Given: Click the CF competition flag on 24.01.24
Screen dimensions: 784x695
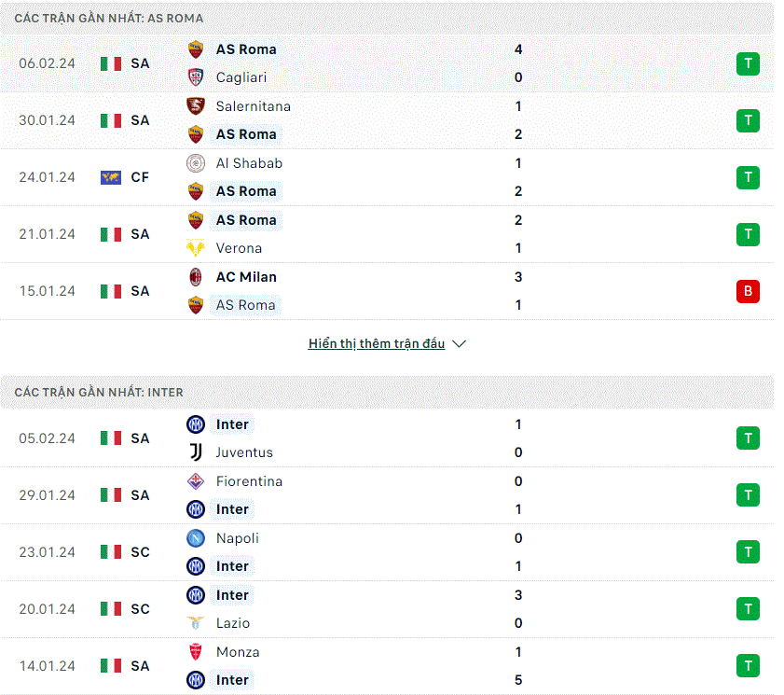Looking at the screenshot, I should [111, 177].
